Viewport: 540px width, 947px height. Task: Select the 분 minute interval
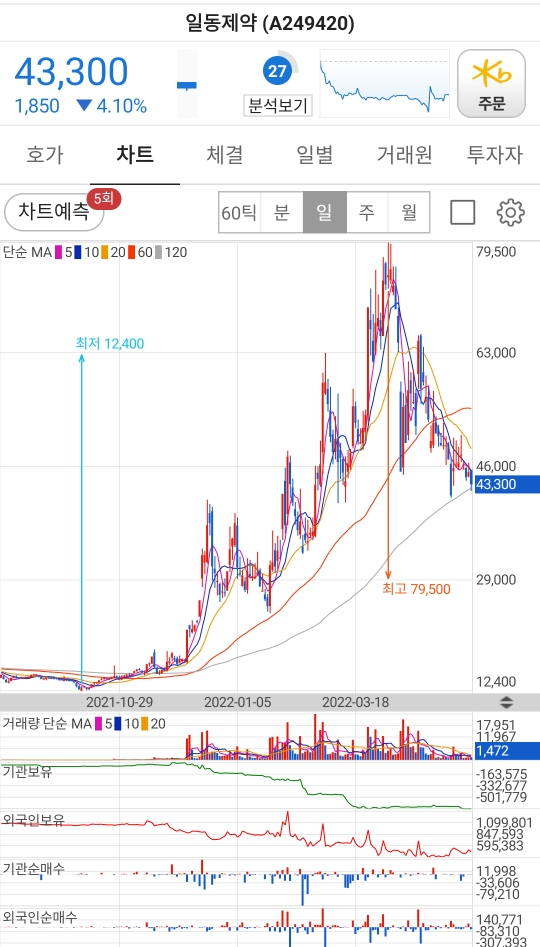pos(282,213)
